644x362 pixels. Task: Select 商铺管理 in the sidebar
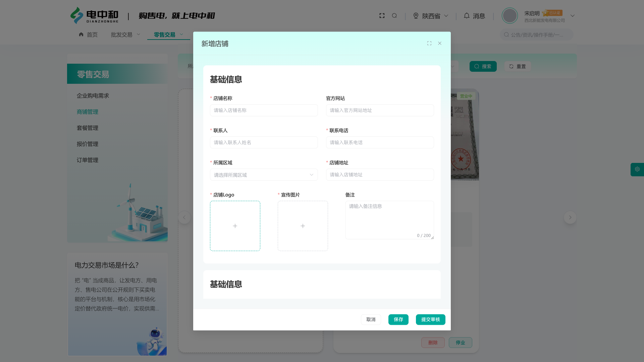pos(88,112)
